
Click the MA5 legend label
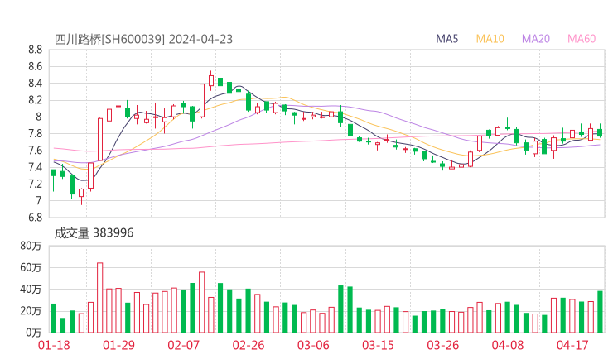tap(446, 39)
